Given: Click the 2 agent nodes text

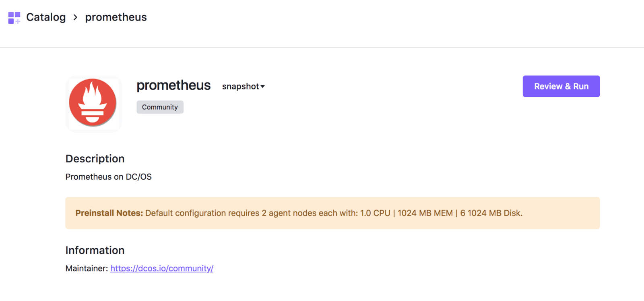Looking at the screenshot, I should tap(289, 213).
